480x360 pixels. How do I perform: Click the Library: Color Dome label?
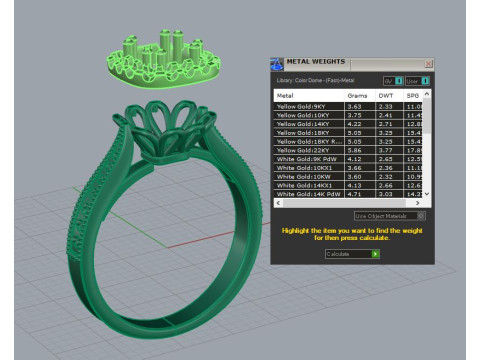(x=315, y=80)
